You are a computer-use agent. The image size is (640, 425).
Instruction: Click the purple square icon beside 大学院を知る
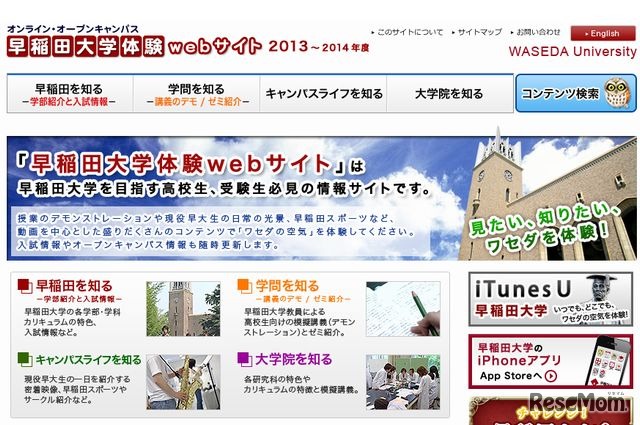(x=244, y=360)
